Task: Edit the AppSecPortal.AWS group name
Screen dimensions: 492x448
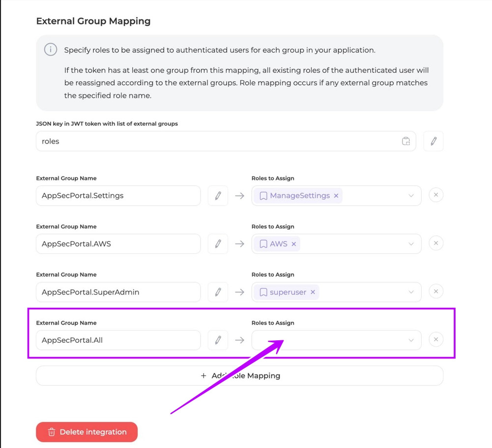Action: click(x=218, y=244)
